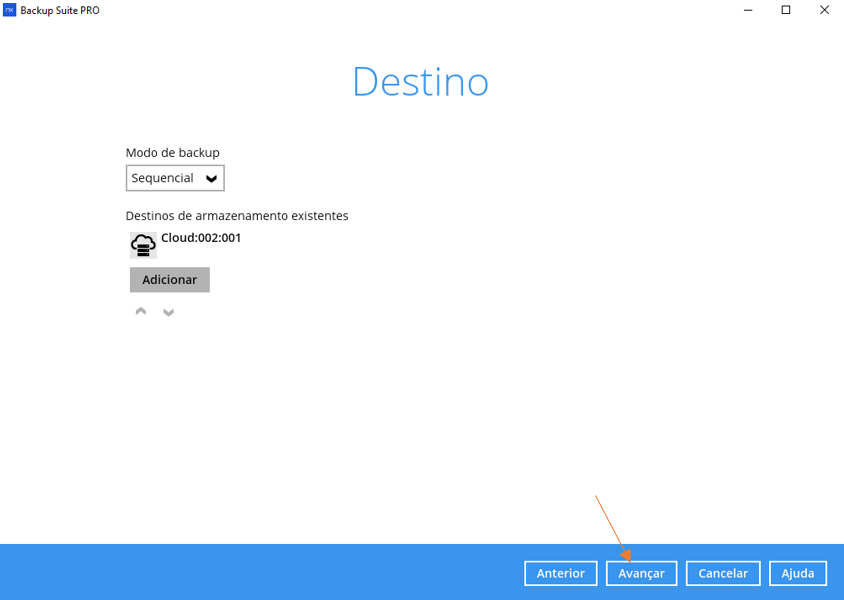Open help via the Ajuda button

(x=797, y=573)
